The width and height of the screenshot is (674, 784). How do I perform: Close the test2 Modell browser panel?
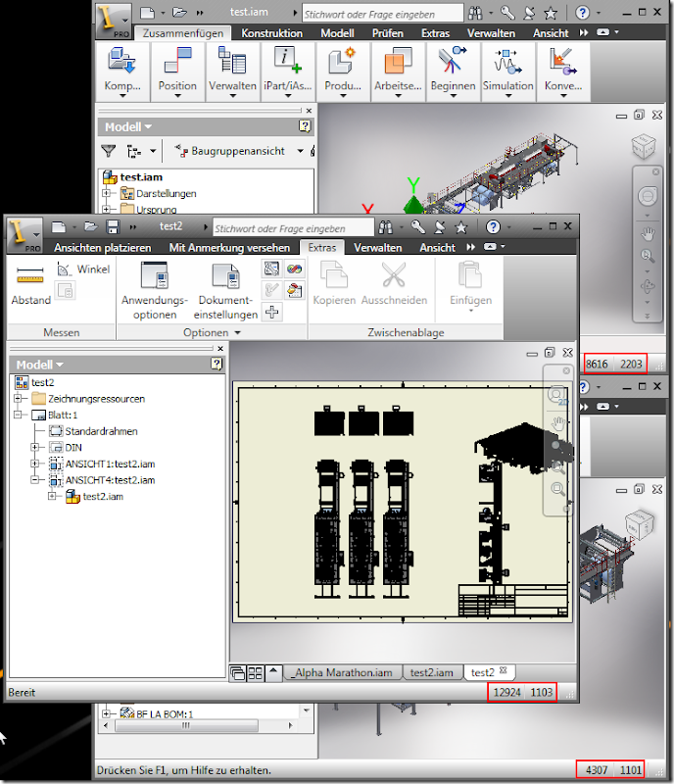(x=220, y=348)
